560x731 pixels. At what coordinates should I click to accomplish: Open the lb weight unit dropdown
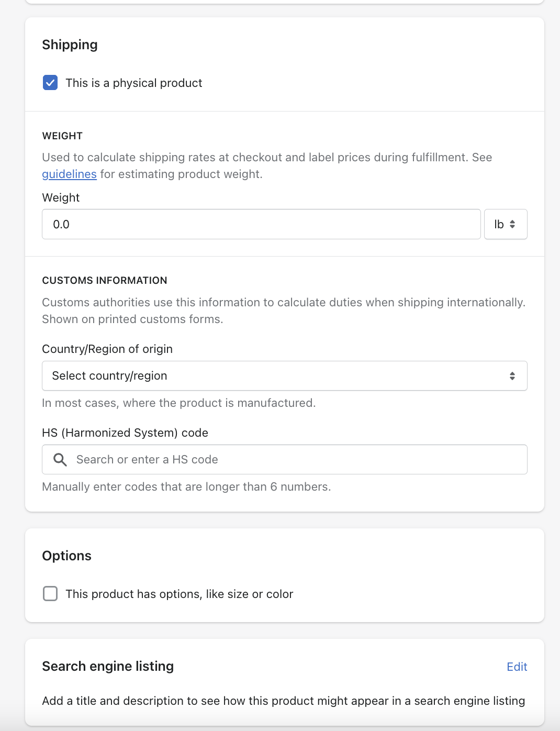(x=505, y=224)
